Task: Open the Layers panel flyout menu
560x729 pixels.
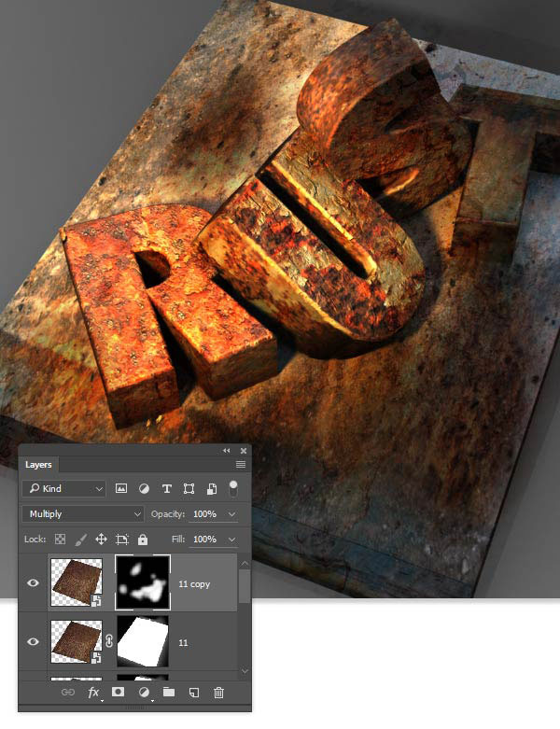Action: click(x=241, y=465)
